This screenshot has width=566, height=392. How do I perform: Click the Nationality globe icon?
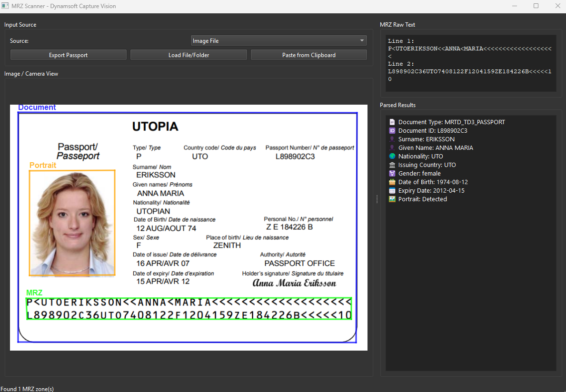click(x=391, y=156)
